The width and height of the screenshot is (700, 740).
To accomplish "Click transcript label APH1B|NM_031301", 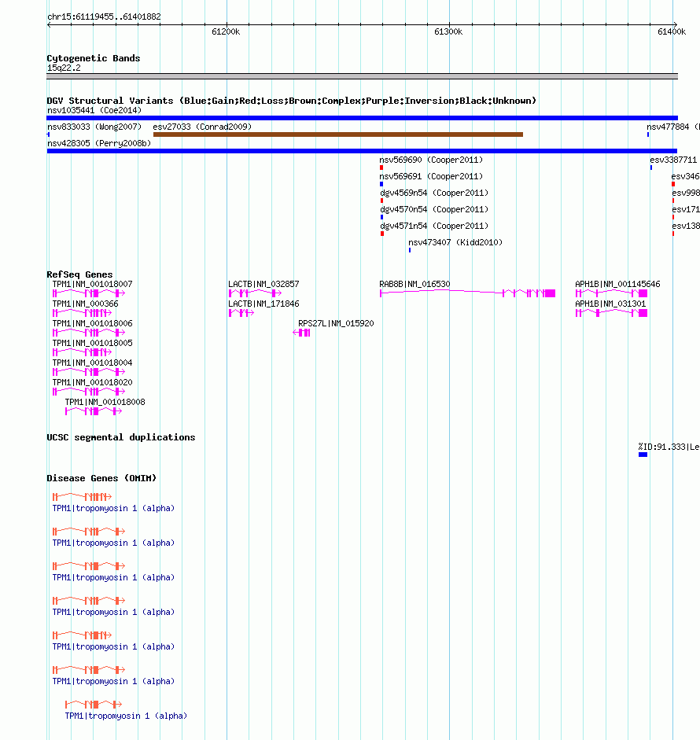I will (610, 304).
